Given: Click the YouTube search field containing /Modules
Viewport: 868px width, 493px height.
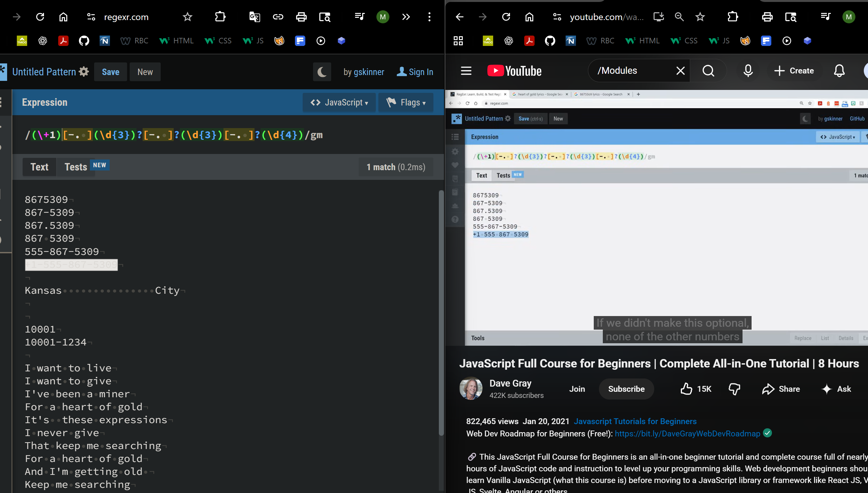Looking at the screenshot, I should [x=636, y=71].
